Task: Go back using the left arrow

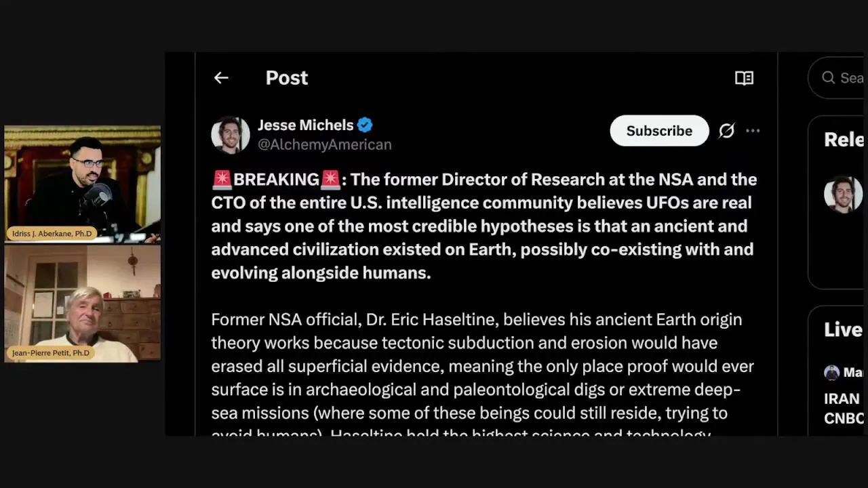Action: [x=221, y=78]
